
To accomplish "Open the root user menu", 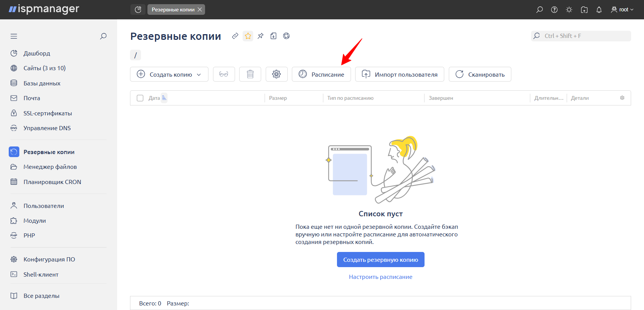I will (622, 10).
